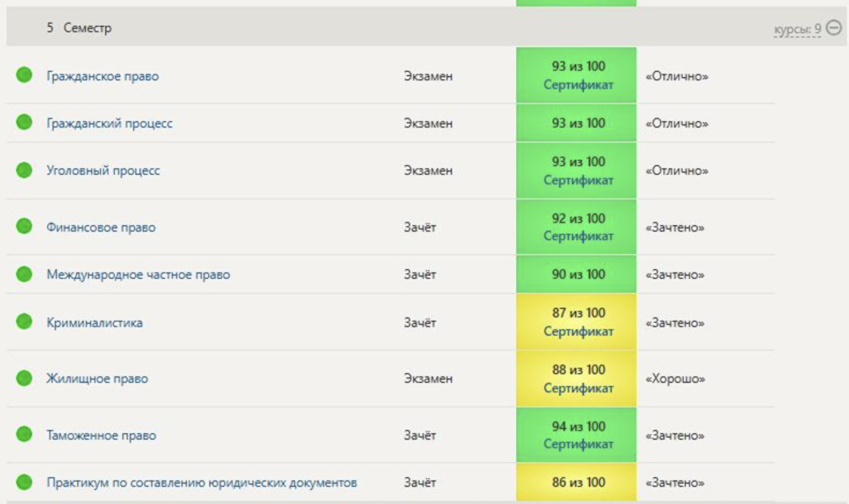Click green status dot beside Криминалистика
The width and height of the screenshot is (849, 504).
24,322
